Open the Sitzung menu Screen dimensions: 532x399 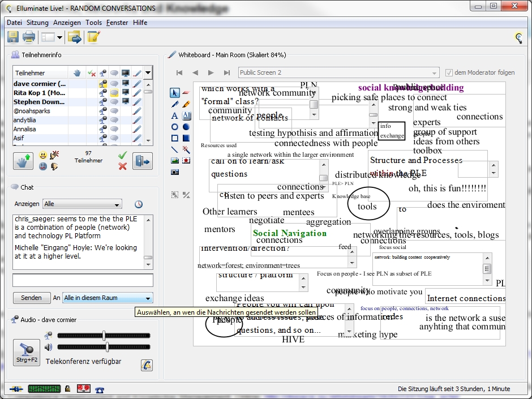(37, 23)
